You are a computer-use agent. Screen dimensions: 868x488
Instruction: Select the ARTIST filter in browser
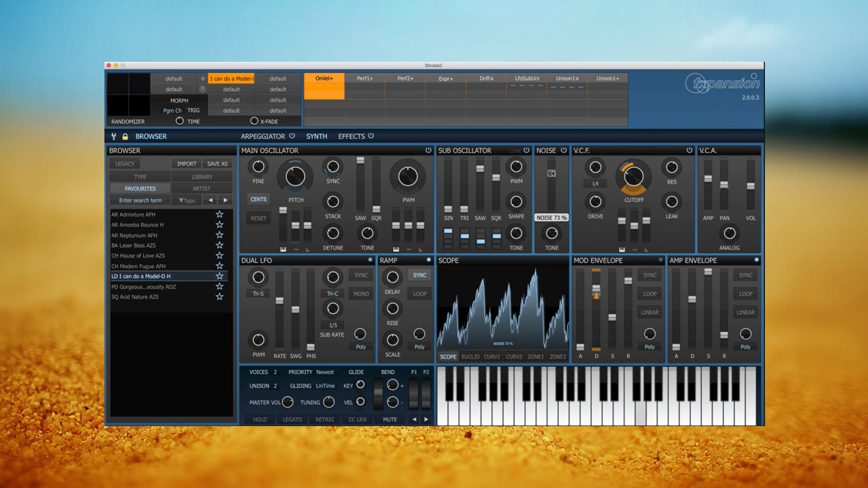pos(201,188)
